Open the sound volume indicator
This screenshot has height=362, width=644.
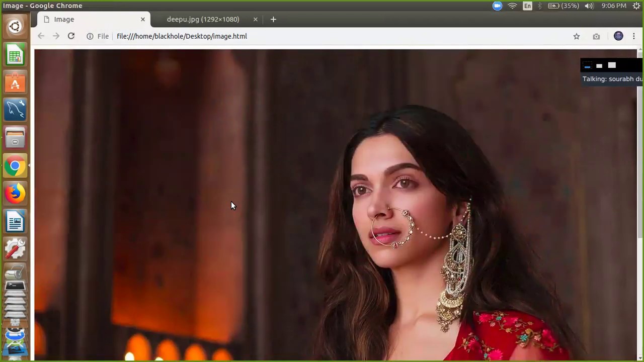point(589,6)
